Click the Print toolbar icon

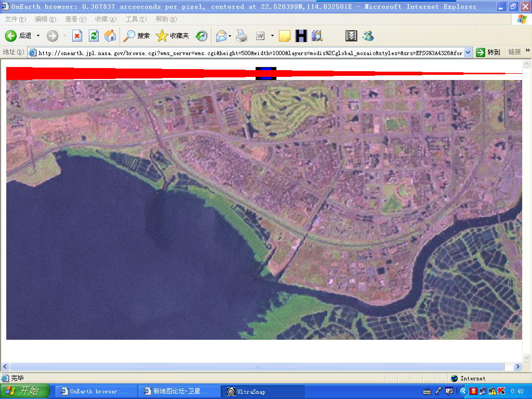(x=242, y=36)
